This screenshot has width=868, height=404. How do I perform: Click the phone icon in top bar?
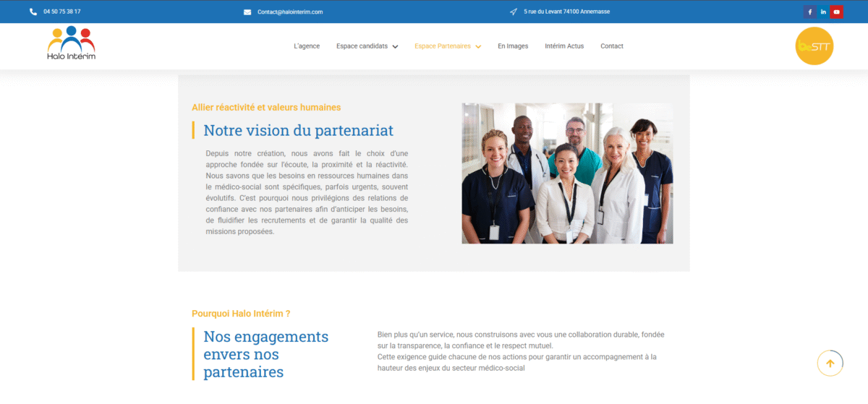tap(33, 12)
